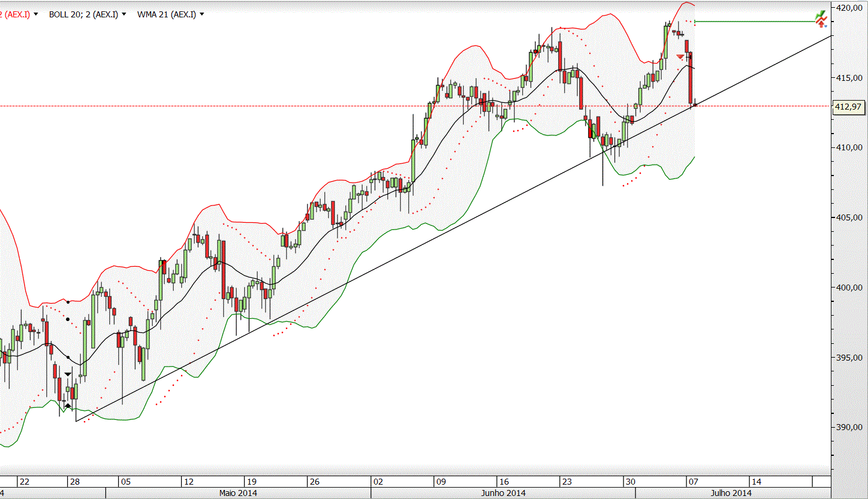The image size is (868, 499).
Task: Click the topmost black dot on the left
Action: point(68,301)
